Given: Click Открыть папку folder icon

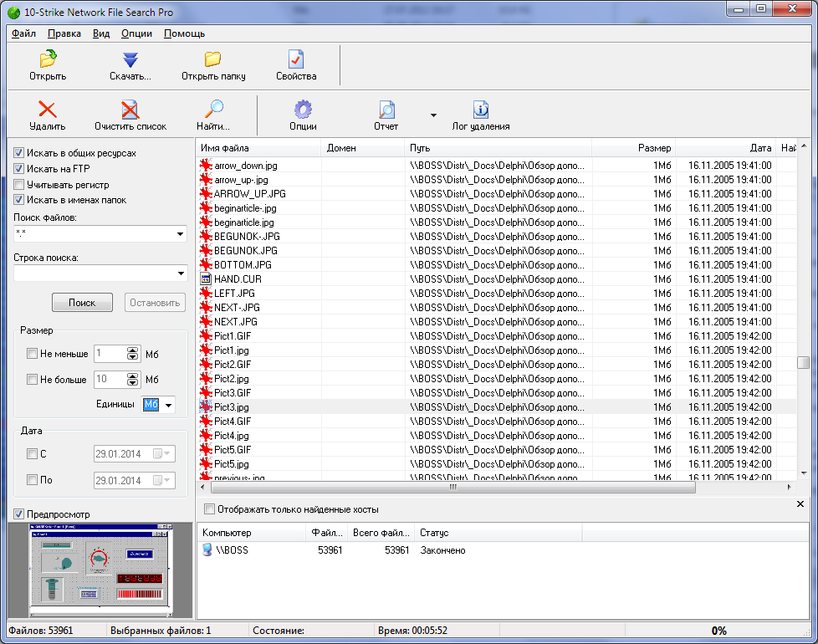Looking at the screenshot, I should (212, 59).
